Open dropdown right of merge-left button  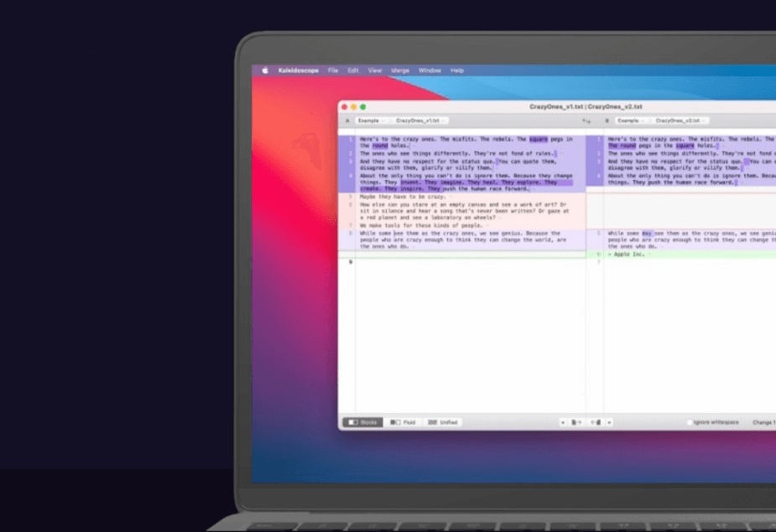[609, 422]
